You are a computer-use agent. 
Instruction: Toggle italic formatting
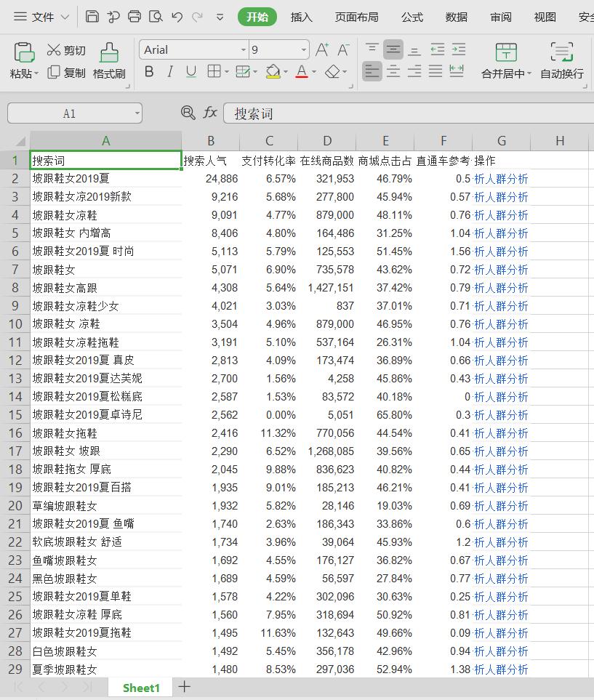point(170,71)
